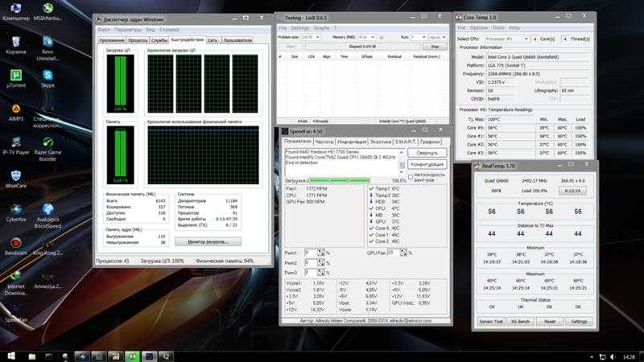Viewport: 644px width, 362px height.
Task: Open the run unit dropdown beside Run in LinX
Action: click(x=437, y=37)
